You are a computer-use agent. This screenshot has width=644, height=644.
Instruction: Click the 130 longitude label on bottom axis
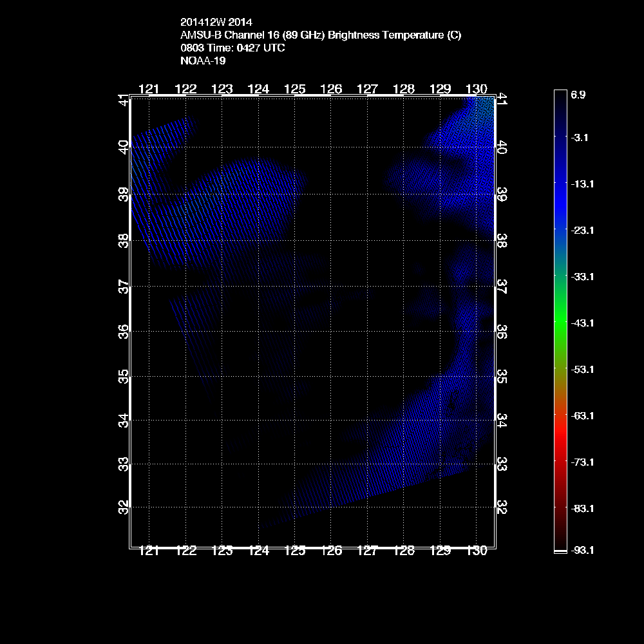coord(477,551)
